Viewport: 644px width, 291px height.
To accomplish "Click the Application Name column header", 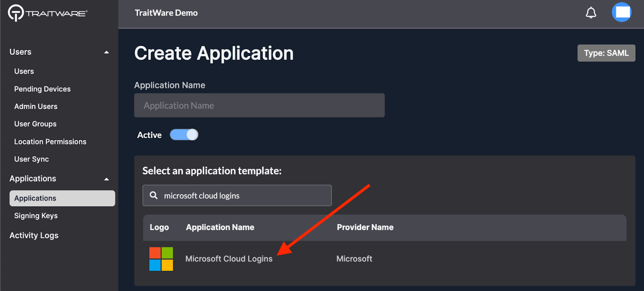I will (x=220, y=227).
